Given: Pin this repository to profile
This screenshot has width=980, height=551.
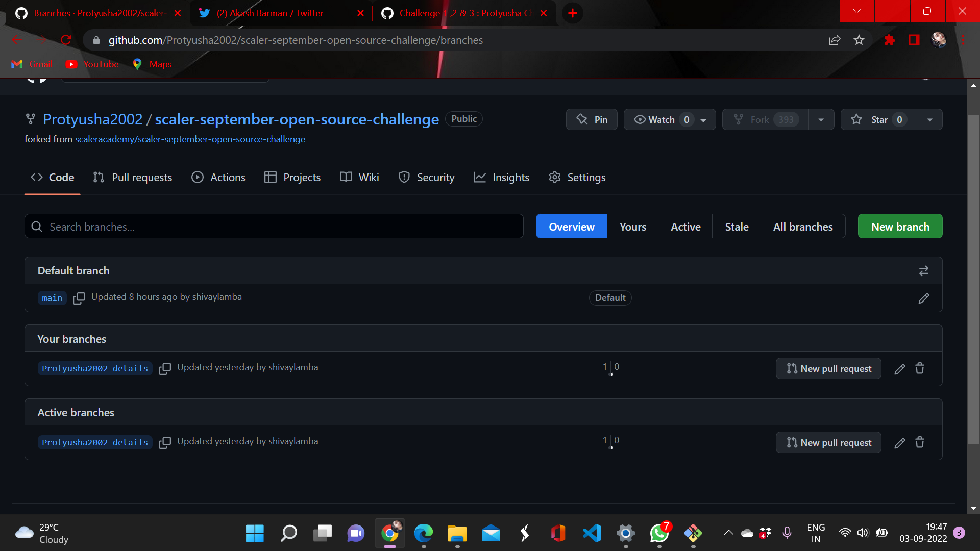Looking at the screenshot, I should click(592, 119).
